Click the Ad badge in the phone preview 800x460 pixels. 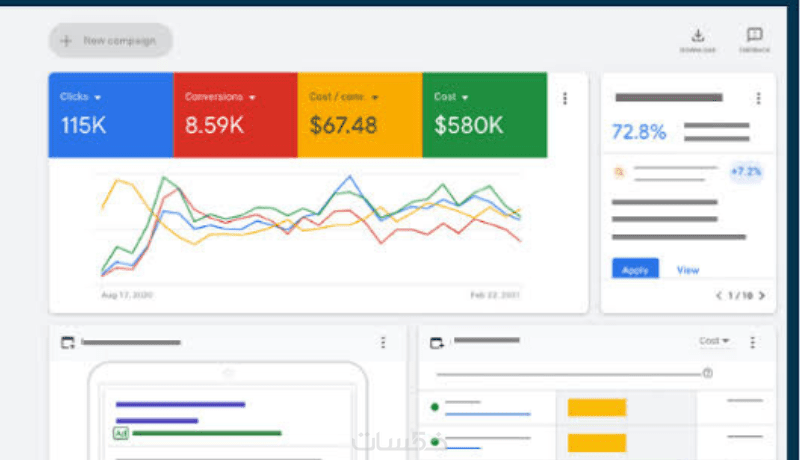[121, 433]
